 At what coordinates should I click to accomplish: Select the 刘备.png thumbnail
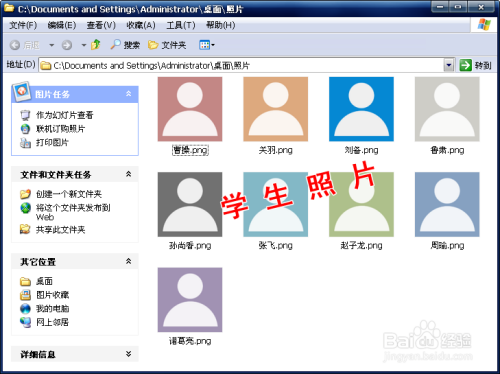[361, 109]
